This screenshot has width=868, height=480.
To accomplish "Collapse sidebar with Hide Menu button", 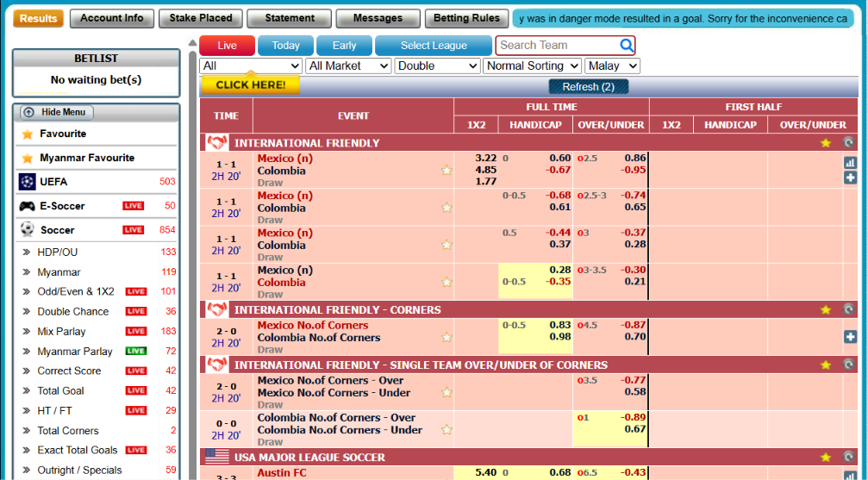I will coord(57,112).
